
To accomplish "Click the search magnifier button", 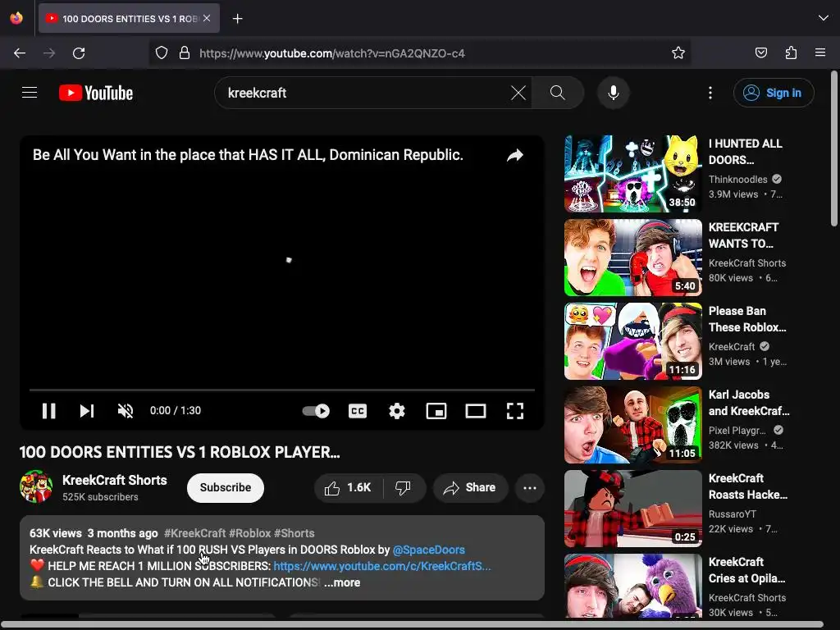I will click(x=558, y=93).
